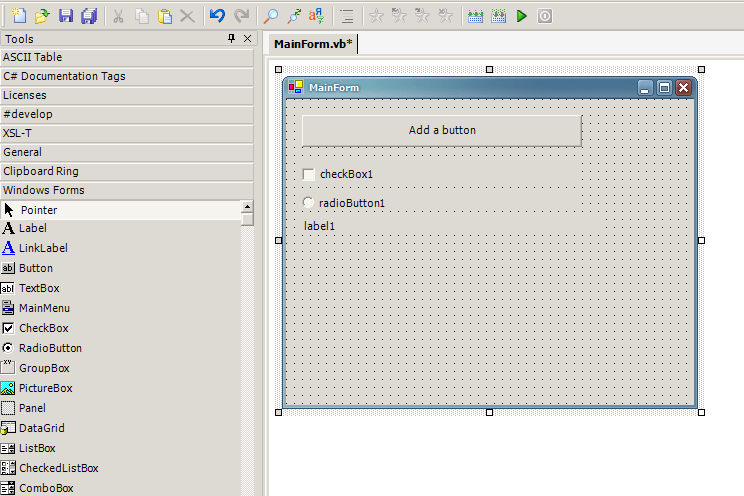Select label1 on the form designer
Viewport: 744px width, 496px height.
coord(320,226)
